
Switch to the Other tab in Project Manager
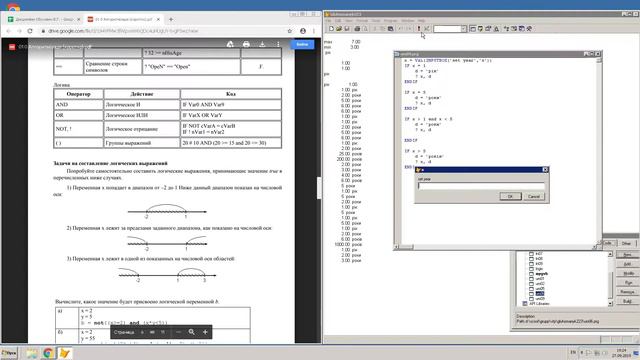[x=626, y=243]
